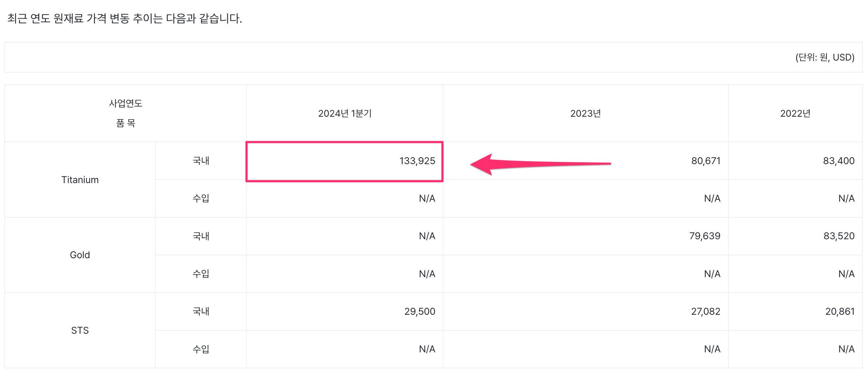Viewport: 868px width, 372px height.
Task: Select the 27,082 value cell
Action: (705, 311)
